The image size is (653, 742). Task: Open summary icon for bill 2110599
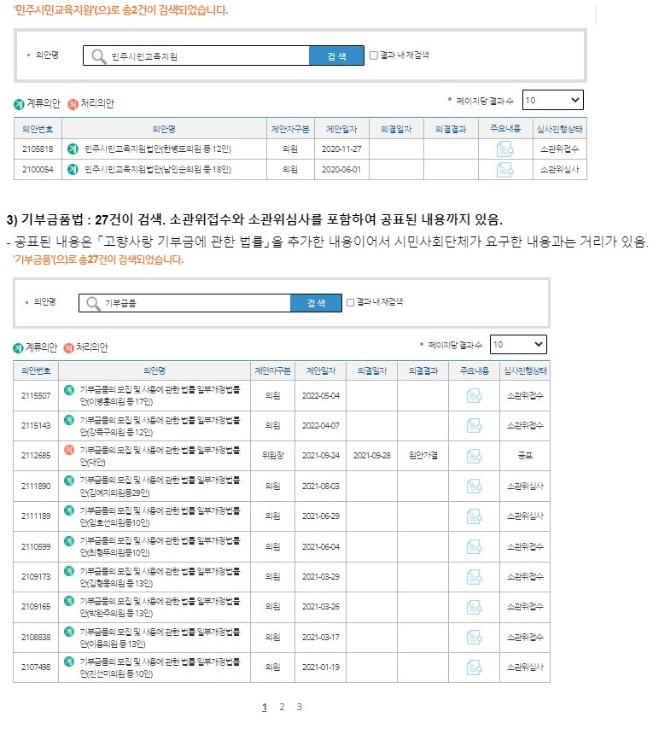pyautogui.click(x=474, y=547)
